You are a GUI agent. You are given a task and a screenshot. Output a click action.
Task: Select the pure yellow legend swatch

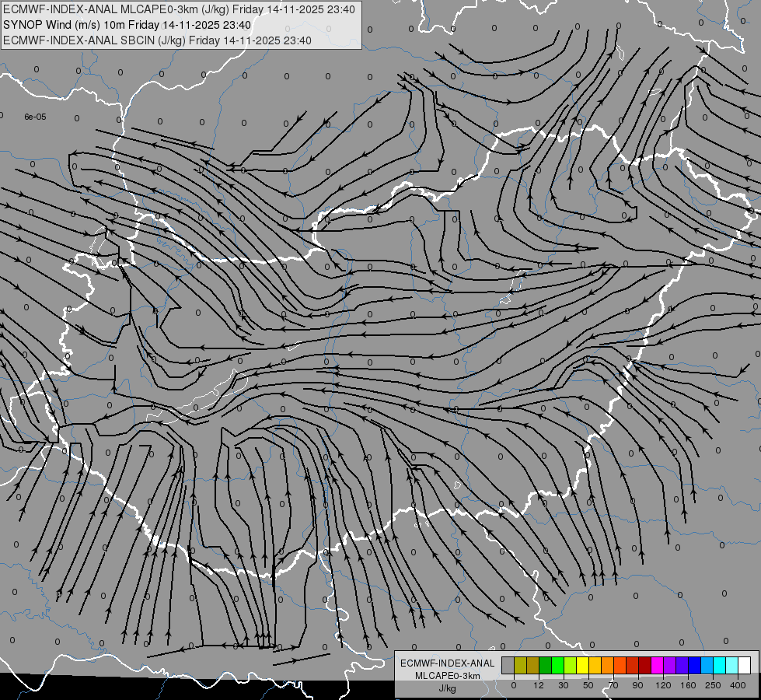coord(582,666)
